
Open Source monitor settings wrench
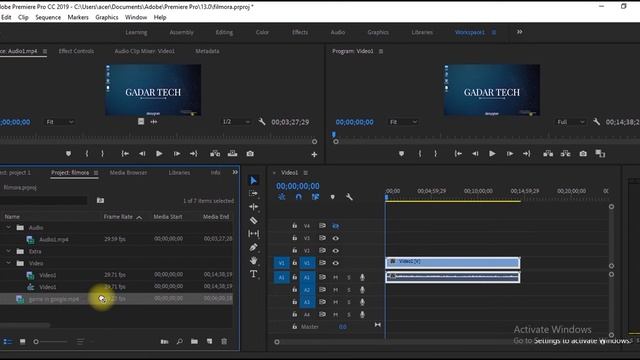pos(262,122)
